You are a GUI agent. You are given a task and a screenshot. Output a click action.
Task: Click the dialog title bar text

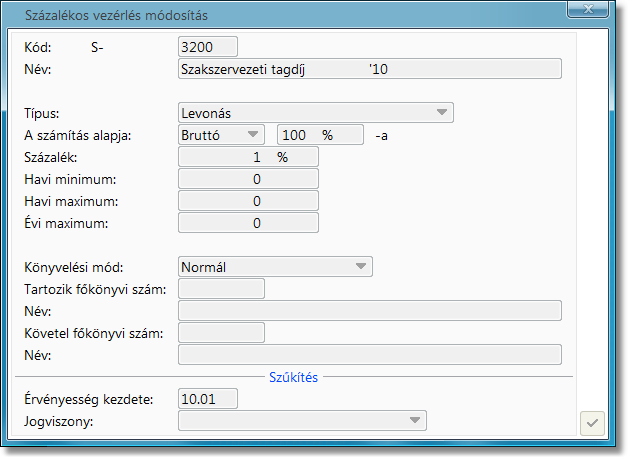pyautogui.click(x=123, y=17)
